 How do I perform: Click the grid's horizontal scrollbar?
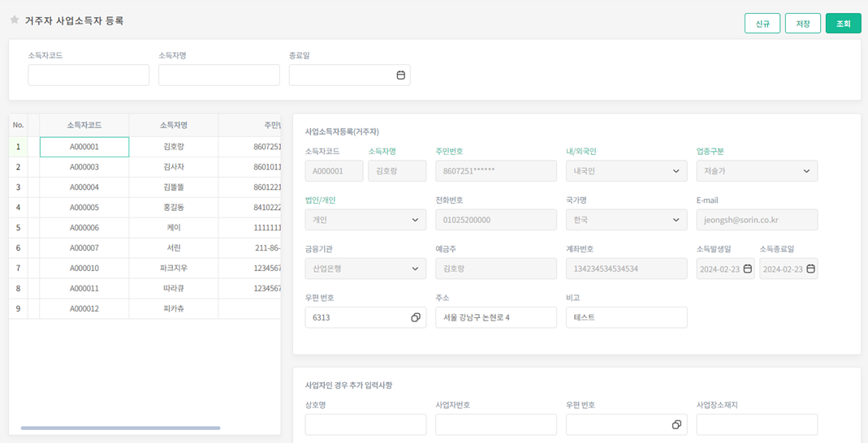tap(120, 428)
